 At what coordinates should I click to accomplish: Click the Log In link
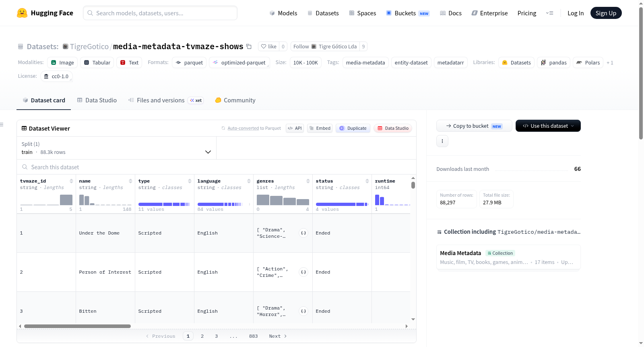(x=576, y=13)
